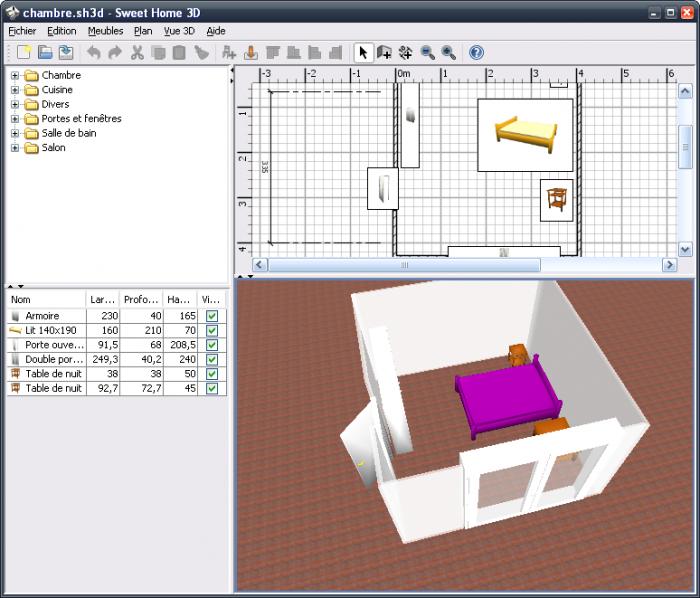
Task: Expand the Portes et fenêtres category
Action: click(15, 119)
